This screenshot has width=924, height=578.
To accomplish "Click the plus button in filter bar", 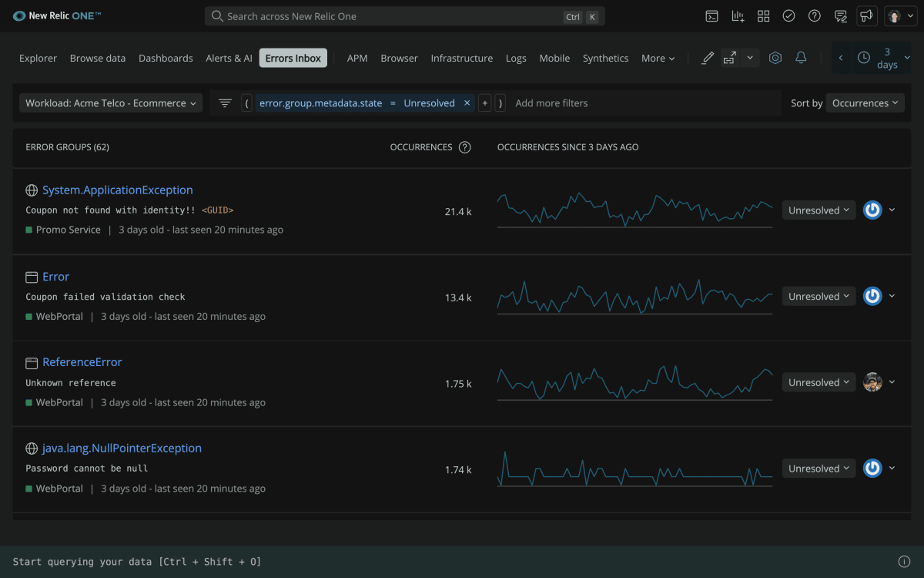I will 484,103.
